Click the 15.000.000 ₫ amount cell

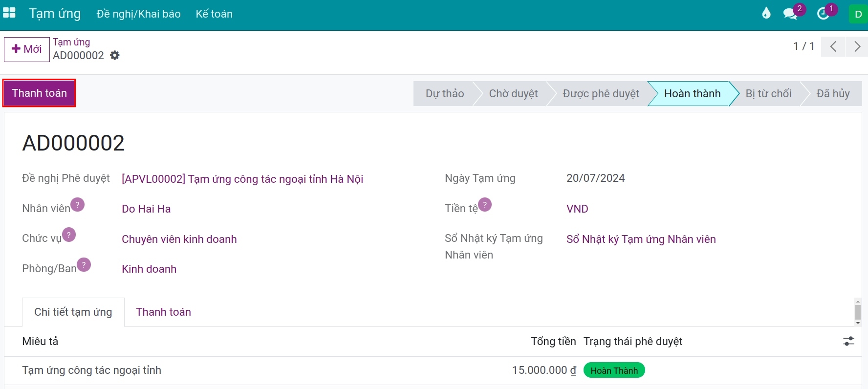pyautogui.click(x=544, y=370)
